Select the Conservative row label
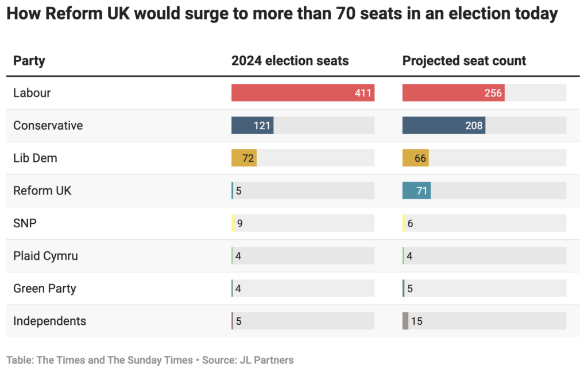The height and width of the screenshot is (377, 588). point(48,126)
